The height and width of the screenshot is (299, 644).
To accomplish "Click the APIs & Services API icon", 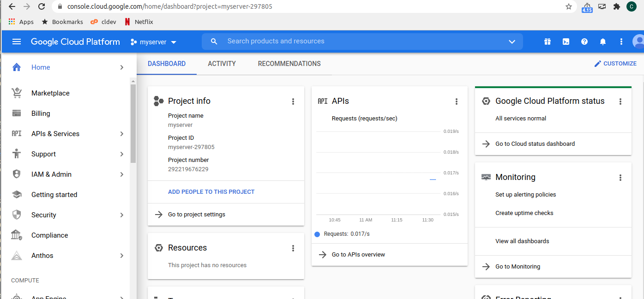I will pyautogui.click(x=17, y=134).
